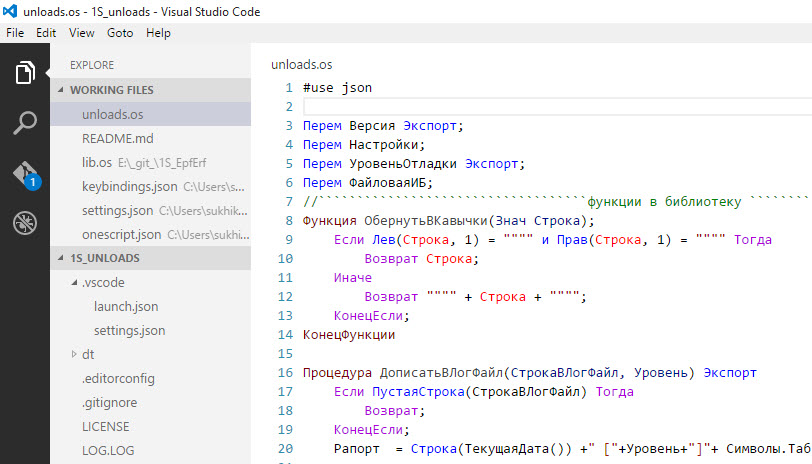The image size is (812, 464).
Task: Click 'Прав' function call on line 9
Action: point(572,240)
